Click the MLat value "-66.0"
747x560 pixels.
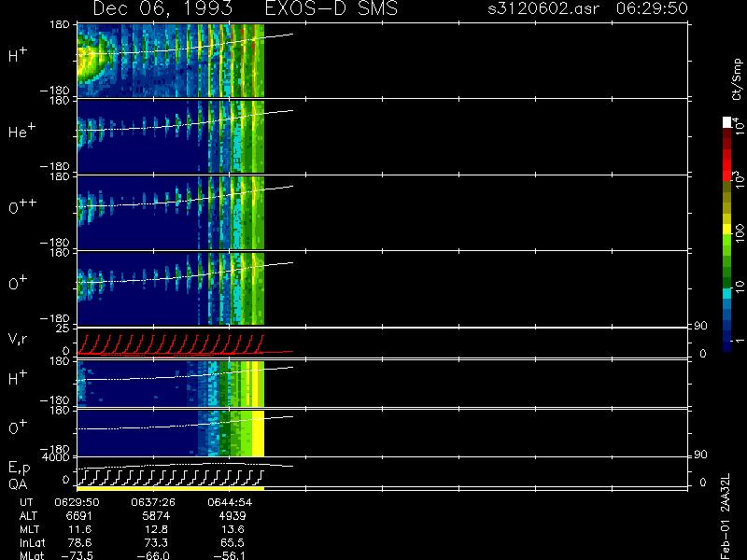click(153, 555)
